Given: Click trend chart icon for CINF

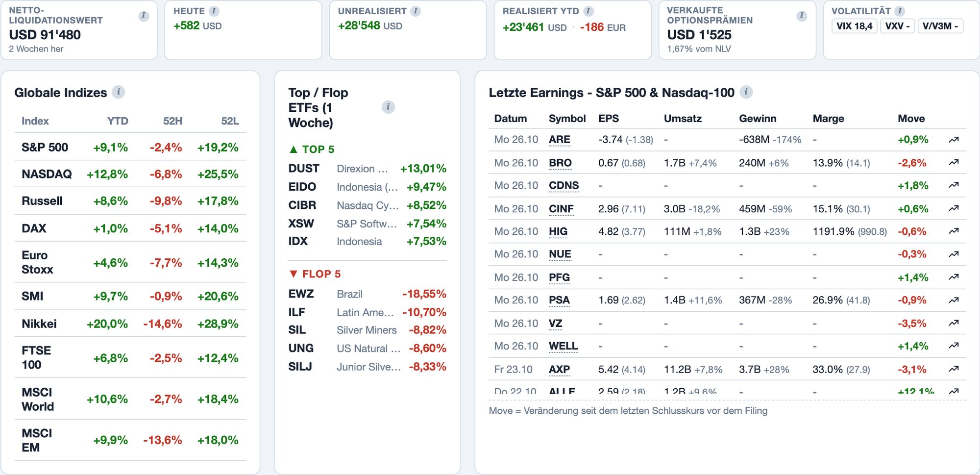Looking at the screenshot, I should point(954,208).
